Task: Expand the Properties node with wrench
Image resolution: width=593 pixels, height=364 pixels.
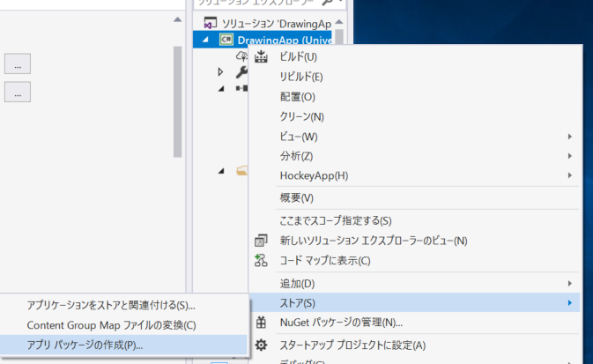Action: 220,71
